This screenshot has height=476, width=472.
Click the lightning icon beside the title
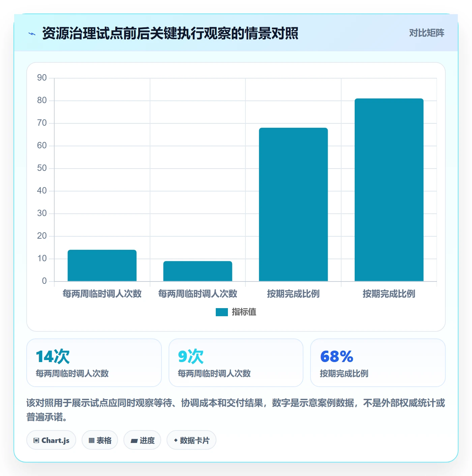32,34
